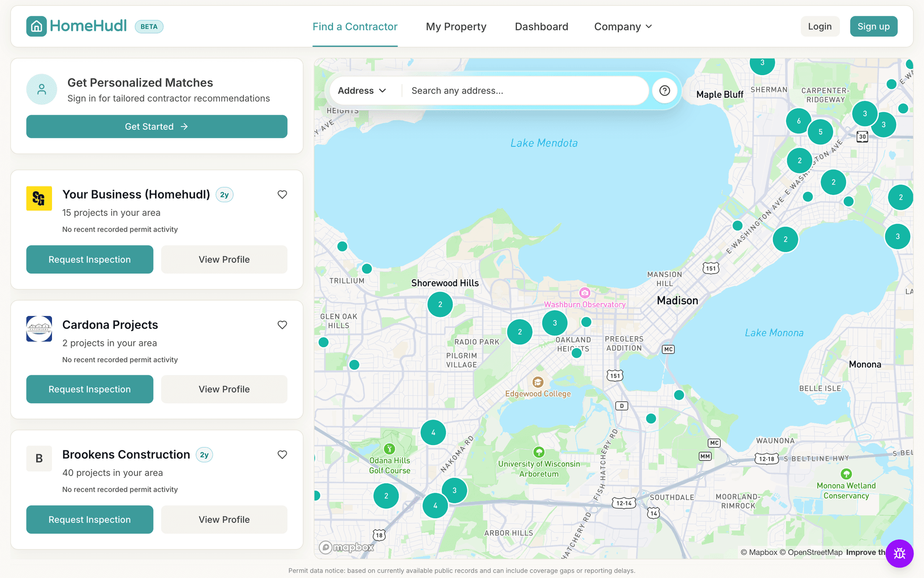Open the Dashboard tab

(541, 26)
